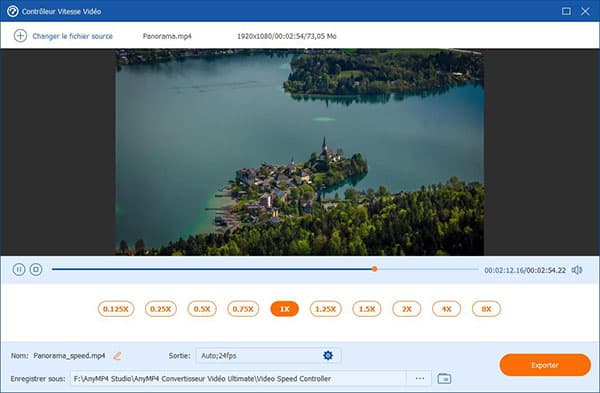600x393 pixels.
Task: Pause the video playback
Action: 19,269
